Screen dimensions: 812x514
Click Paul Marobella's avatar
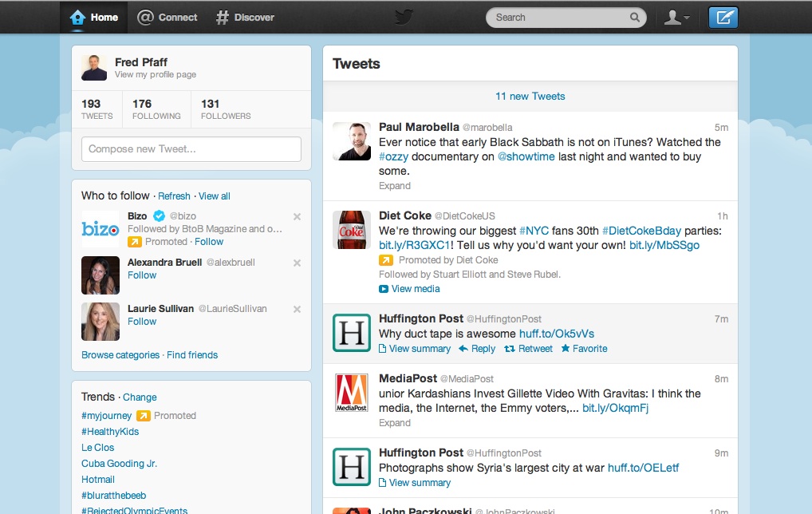[352, 141]
